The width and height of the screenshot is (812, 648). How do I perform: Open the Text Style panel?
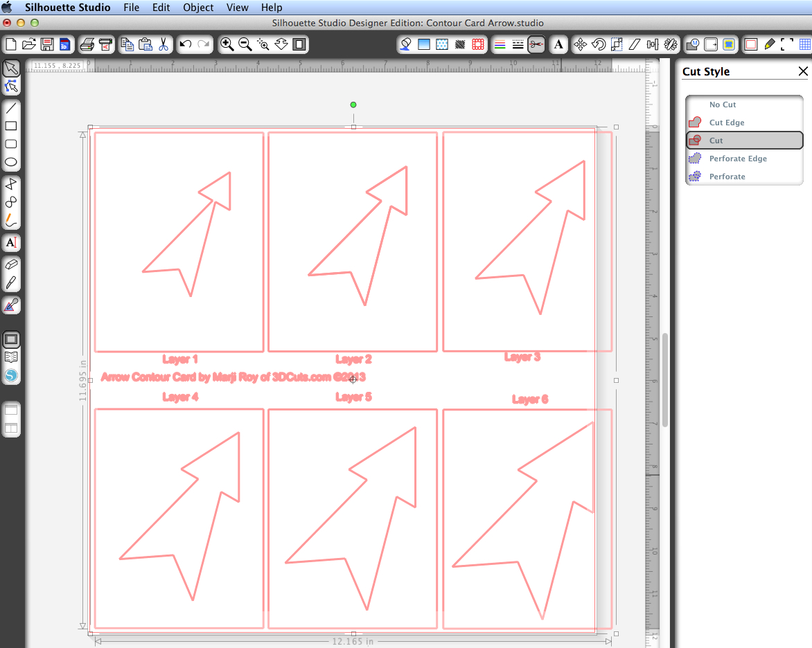pyautogui.click(x=558, y=44)
